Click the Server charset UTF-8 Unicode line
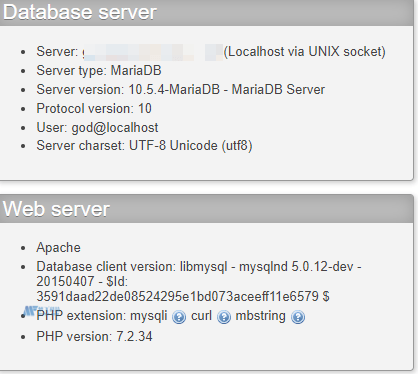The height and width of the screenshot is (374, 418). click(x=144, y=146)
